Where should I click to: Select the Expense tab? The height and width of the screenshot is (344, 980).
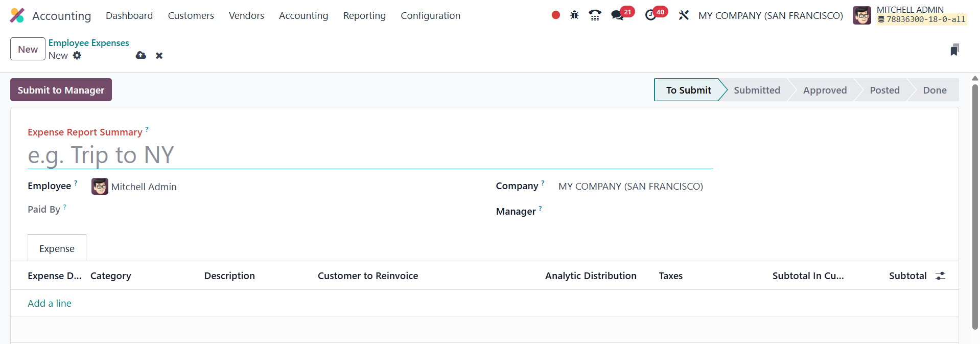57,248
